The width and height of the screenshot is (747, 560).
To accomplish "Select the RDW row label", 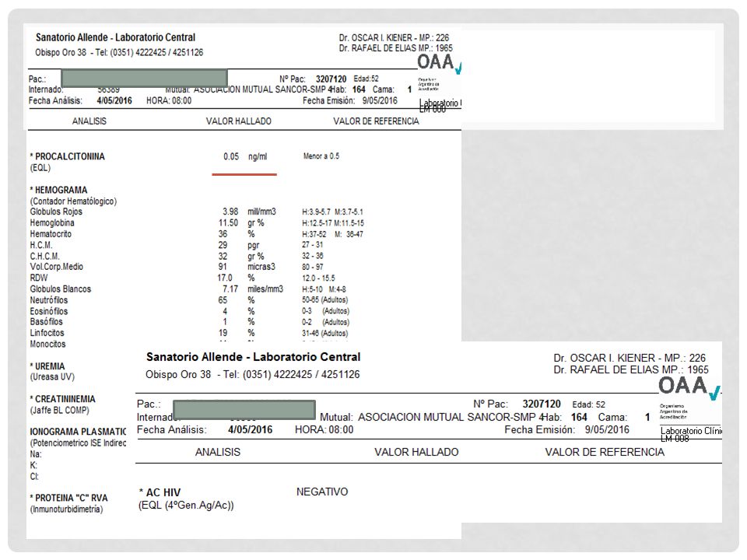I will [x=39, y=278].
